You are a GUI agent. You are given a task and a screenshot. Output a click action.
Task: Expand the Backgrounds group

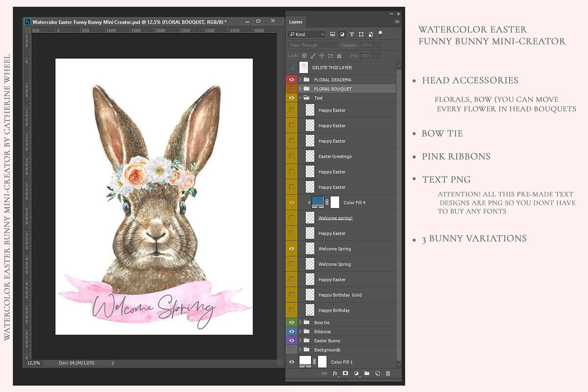point(300,349)
